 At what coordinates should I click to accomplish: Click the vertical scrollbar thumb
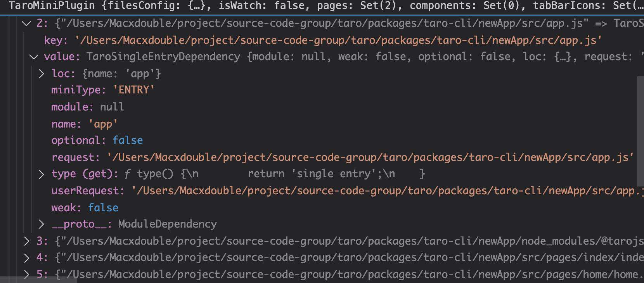(641, 132)
